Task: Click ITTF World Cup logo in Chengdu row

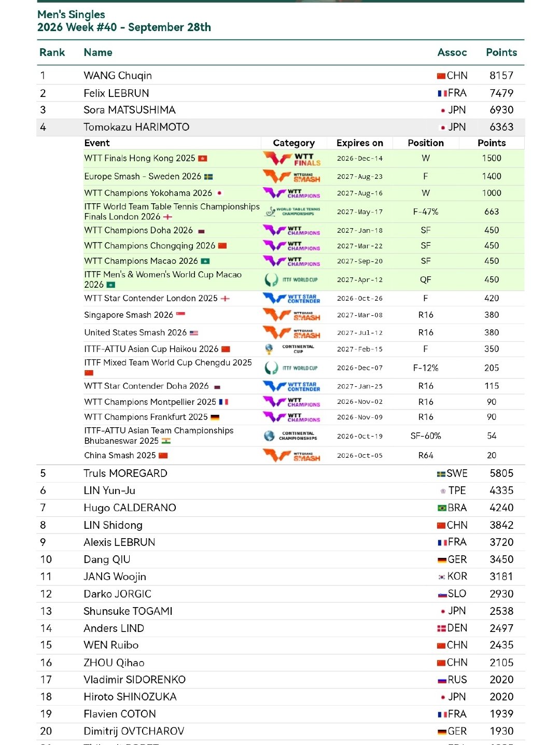Action: 291,368
